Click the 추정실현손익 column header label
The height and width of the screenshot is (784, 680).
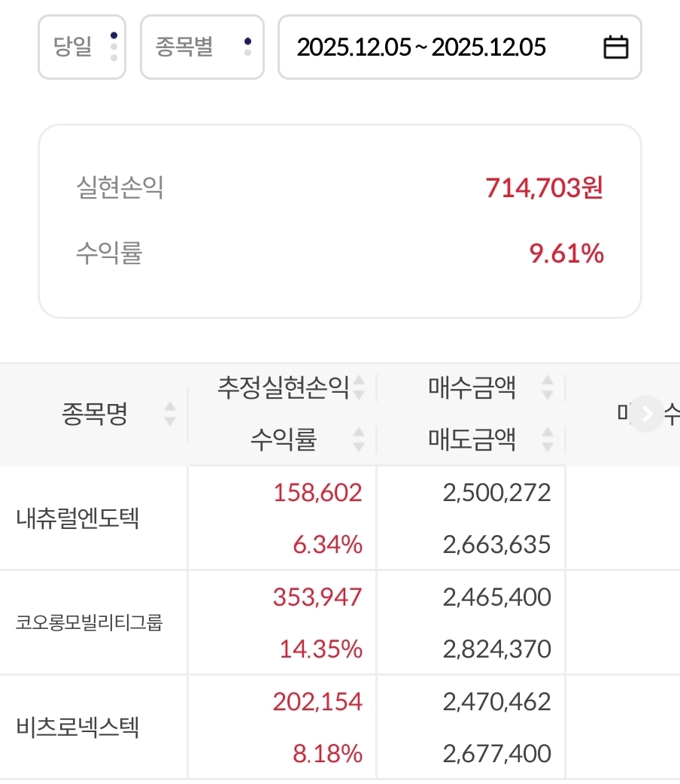coord(283,387)
